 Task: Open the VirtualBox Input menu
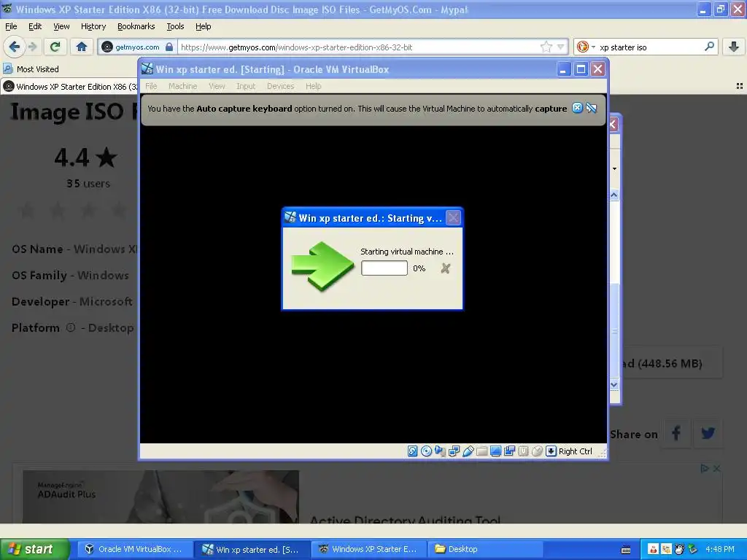click(x=246, y=86)
